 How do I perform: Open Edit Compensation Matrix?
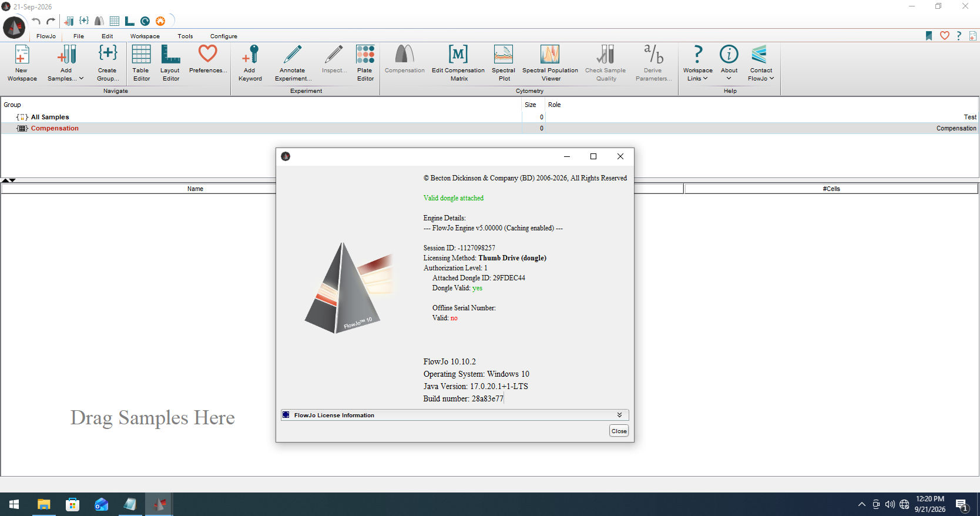458,63
